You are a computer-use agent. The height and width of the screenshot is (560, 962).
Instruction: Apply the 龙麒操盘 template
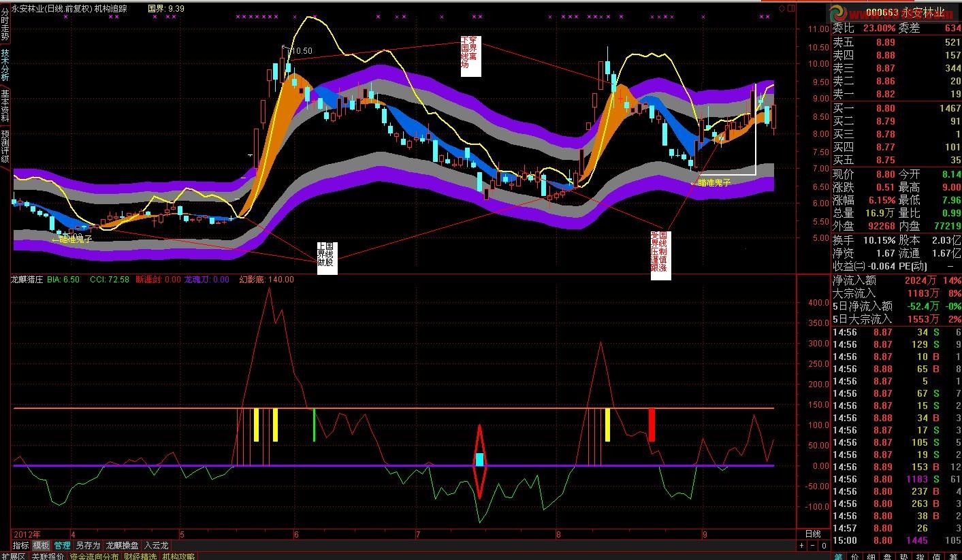122,546
